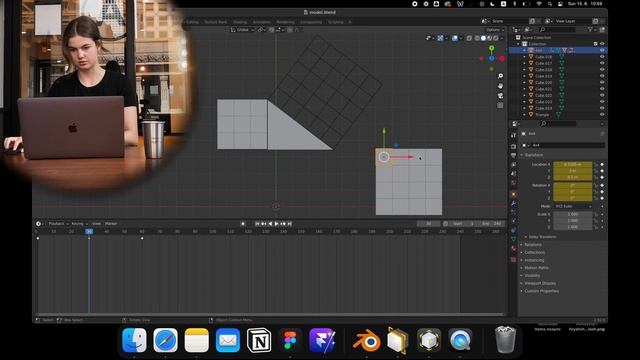
Task: Expand the Viewport Display panel
Action: [x=540, y=283]
